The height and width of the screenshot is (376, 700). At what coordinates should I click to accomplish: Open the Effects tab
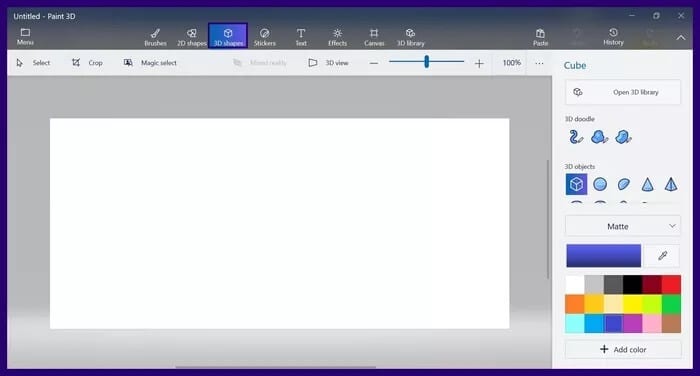[338, 37]
